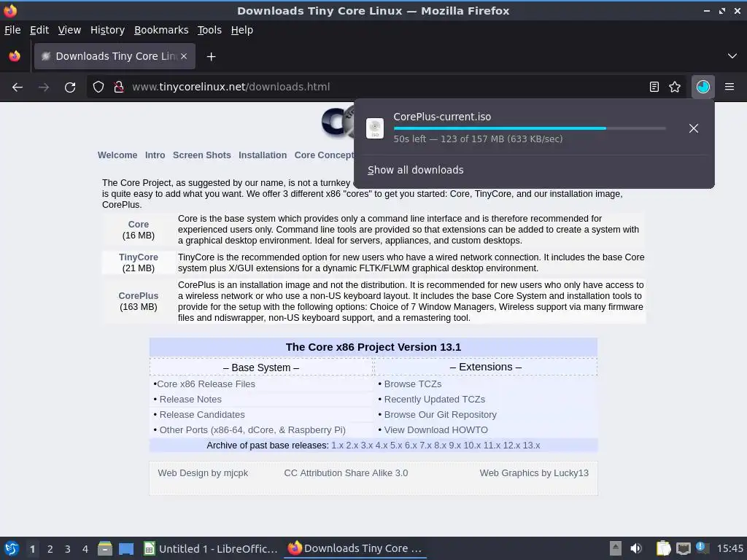Screen dimensions: 747x560
Task: Click the CorePlus-current.iso file icon
Action: [x=375, y=128]
